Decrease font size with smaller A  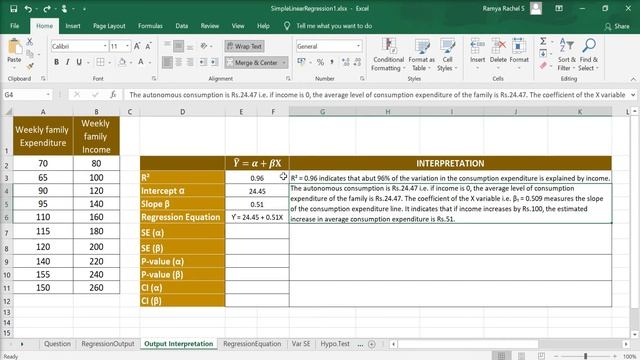tap(148, 46)
